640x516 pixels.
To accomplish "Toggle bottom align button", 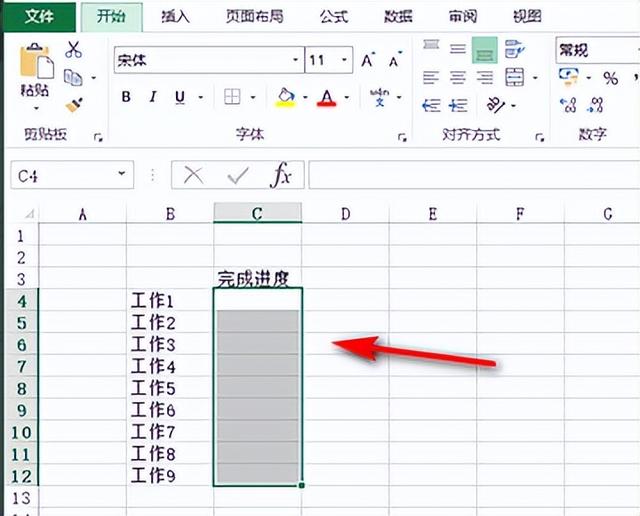I will pos(485,50).
